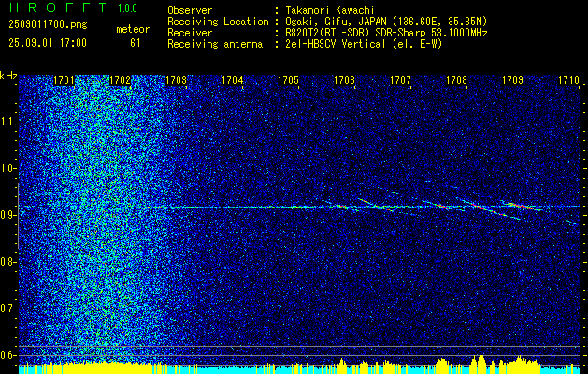588x374 pixels.
Task: Click the 2el-HB9CV Vertical antenna text
Action: point(362,44)
